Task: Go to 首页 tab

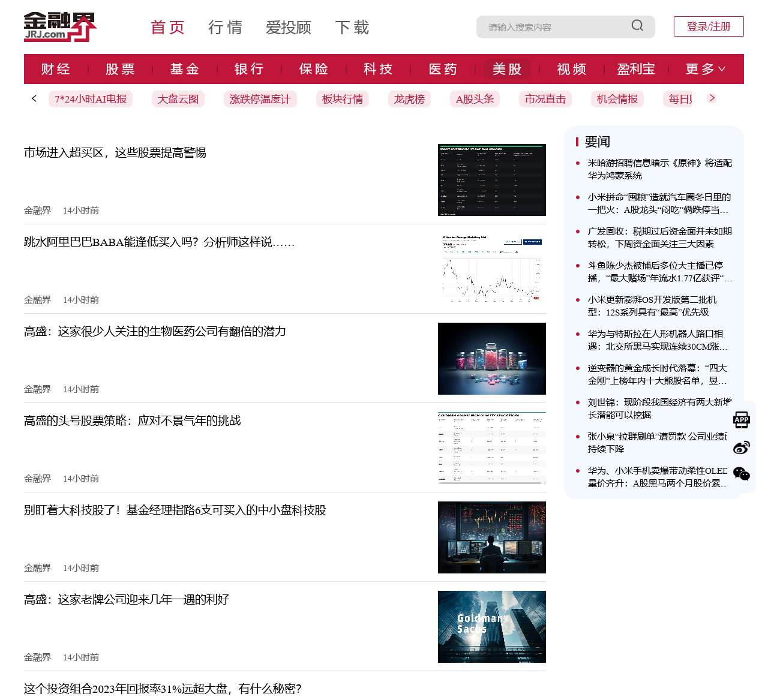Action: click(x=167, y=28)
